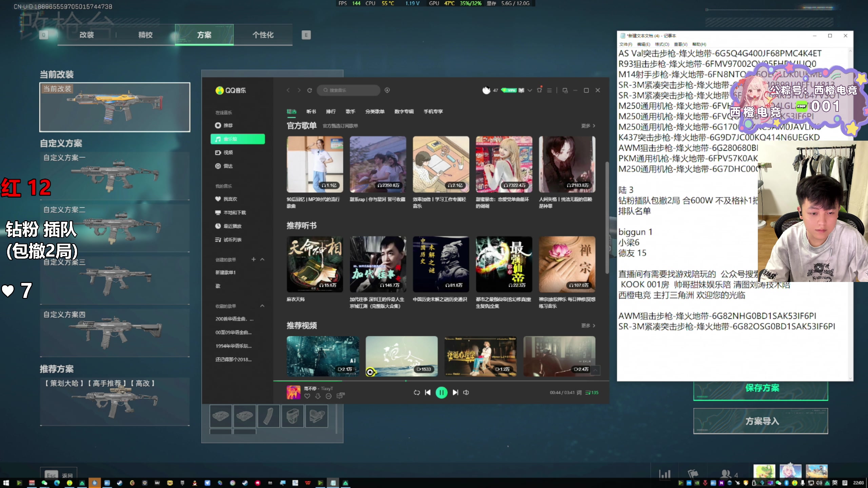The height and width of the screenshot is (488, 868).
Task: Switch QQ Music to mini mode
Action: [x=565, y=90]
